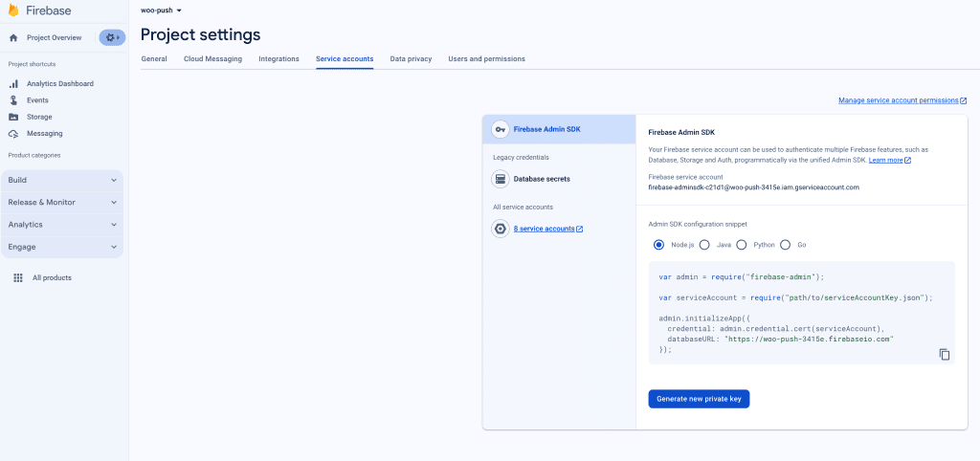Select the Java radio button
Image resolution: width=980 pixels, height=461 pixels.
(x=704, y=245)
